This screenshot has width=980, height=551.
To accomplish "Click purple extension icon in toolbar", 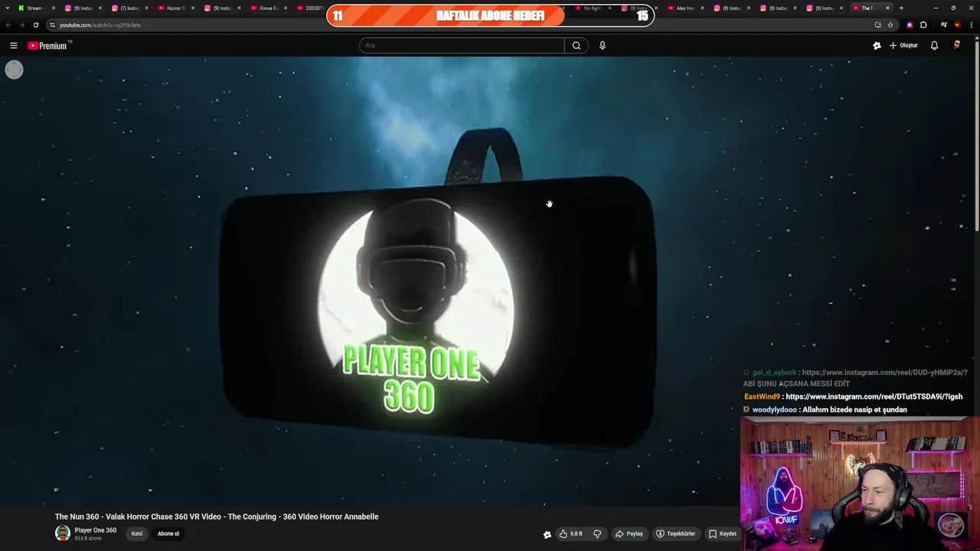I will click(x=910, y=24).
